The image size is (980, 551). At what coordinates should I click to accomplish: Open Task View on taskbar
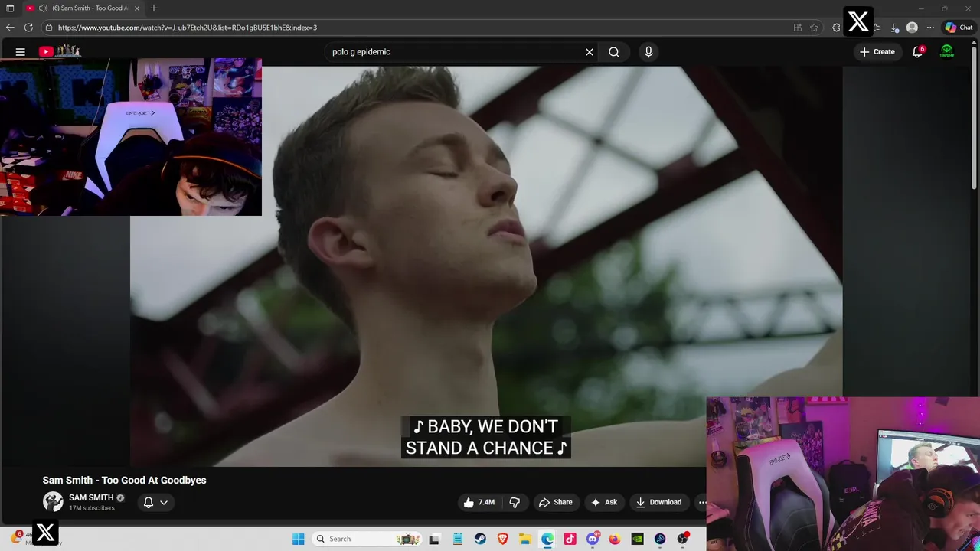point(434,539)
